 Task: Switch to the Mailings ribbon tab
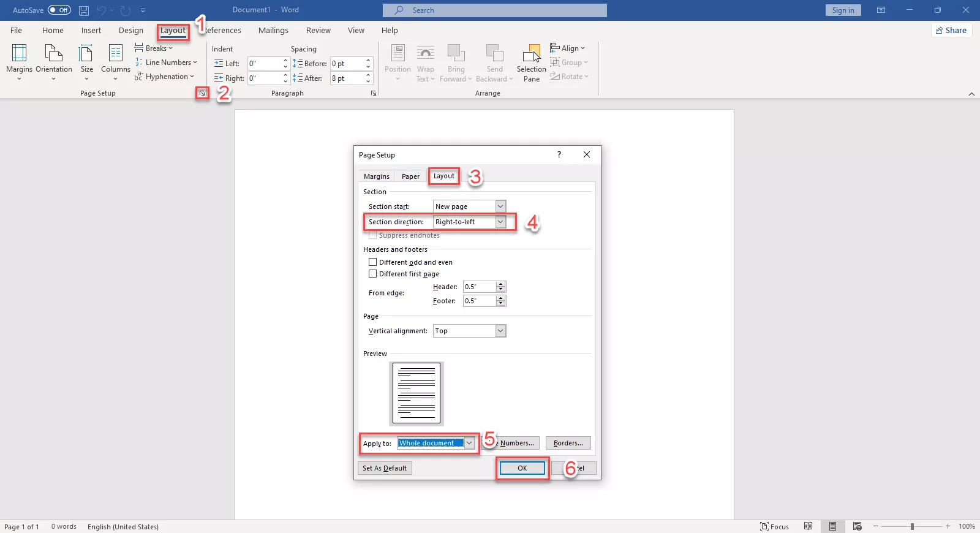[273, 30]
